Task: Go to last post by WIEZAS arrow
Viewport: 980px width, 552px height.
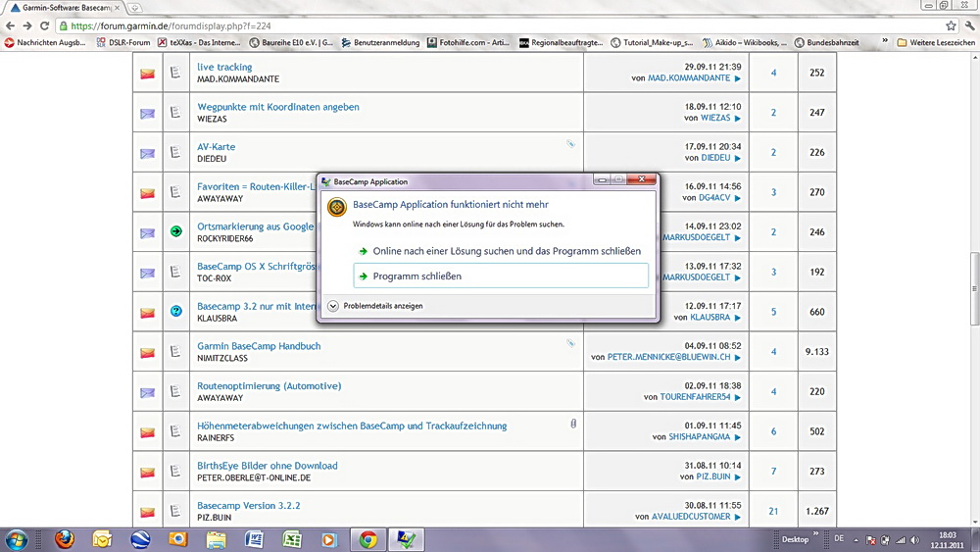Action: (738, 119)
